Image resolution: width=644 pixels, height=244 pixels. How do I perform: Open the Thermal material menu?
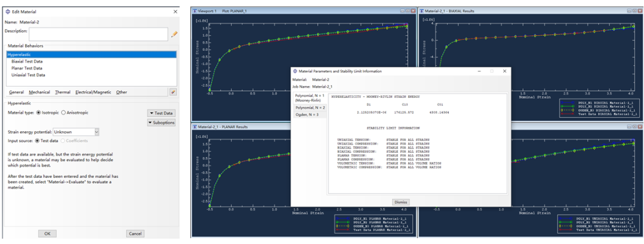(x=63, y=92)
